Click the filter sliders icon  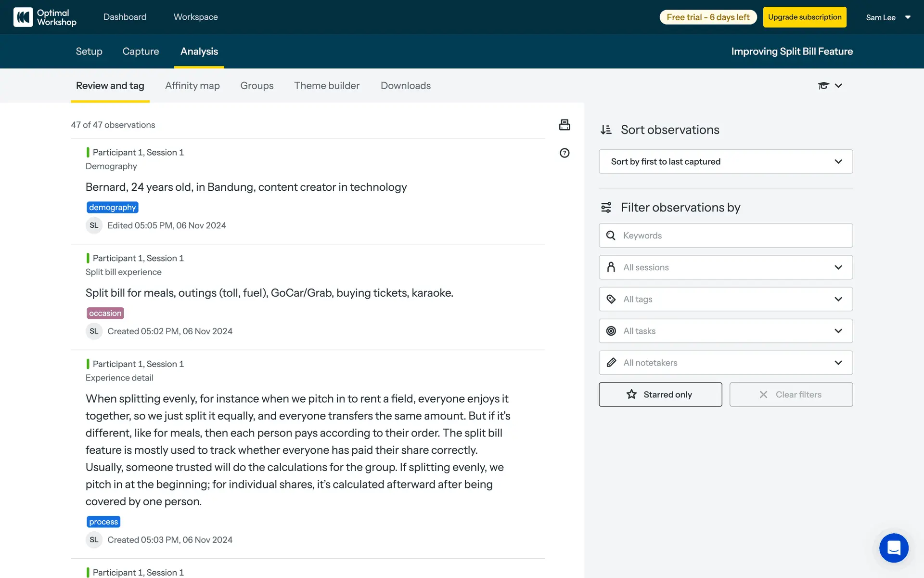[606, 208]
